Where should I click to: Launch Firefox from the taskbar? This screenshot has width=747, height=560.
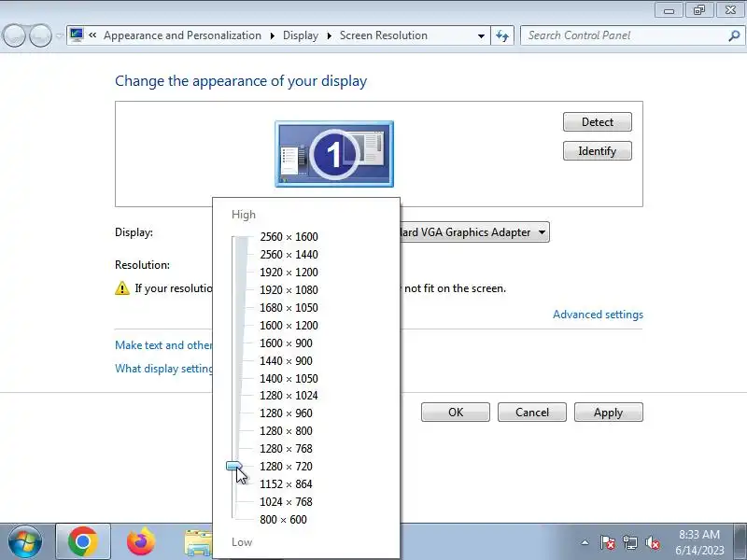(x=141, y=542)
